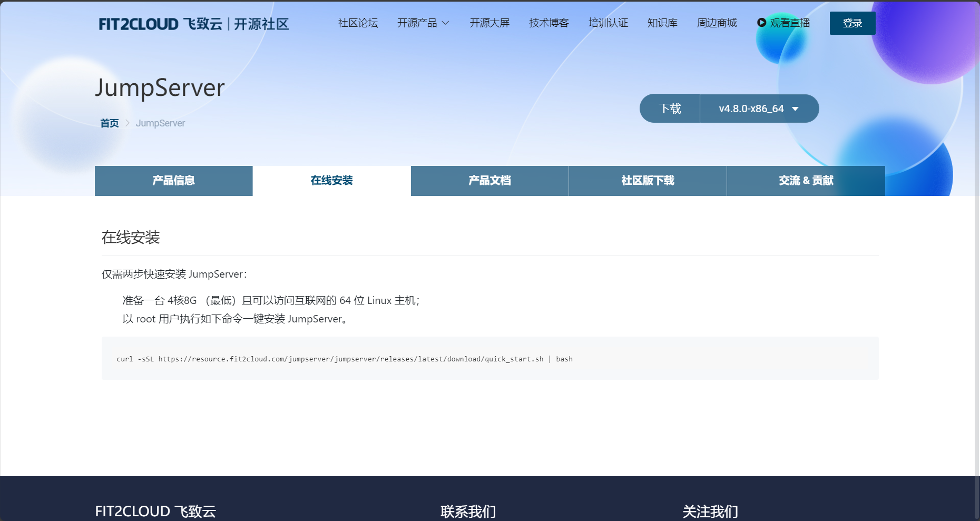
Task: Expand the 开源产品 chevron arrow
Action: coord(446,23)
